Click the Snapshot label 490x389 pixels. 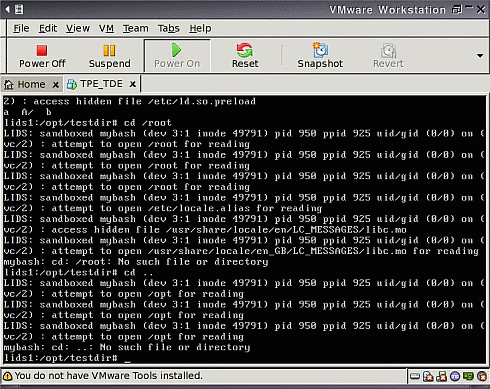point(320,63)
